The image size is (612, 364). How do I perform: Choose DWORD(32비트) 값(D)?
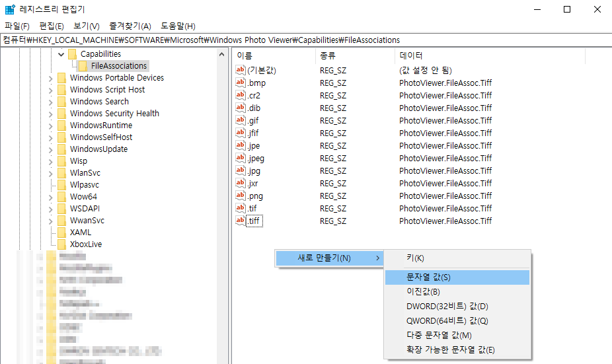(457, 307)
